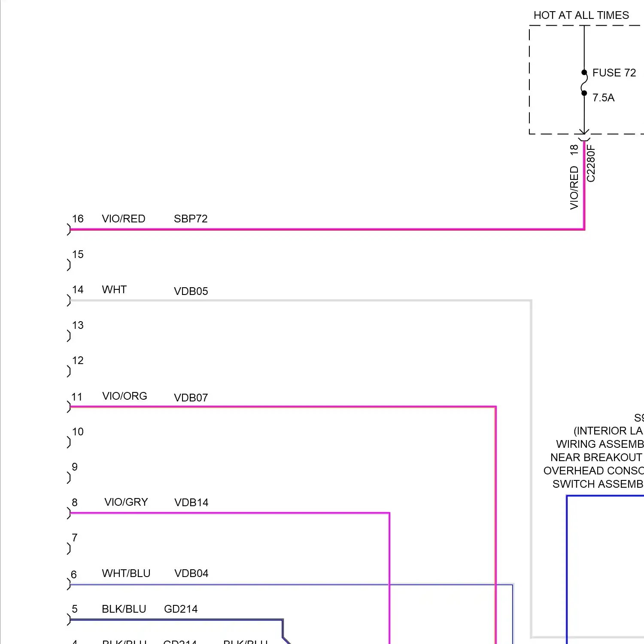The width and height of the screenshot is (644, 644).
Task: Click pin 11 connector terminal symbol
Action: pyautogui.click(x=69, y=407)
